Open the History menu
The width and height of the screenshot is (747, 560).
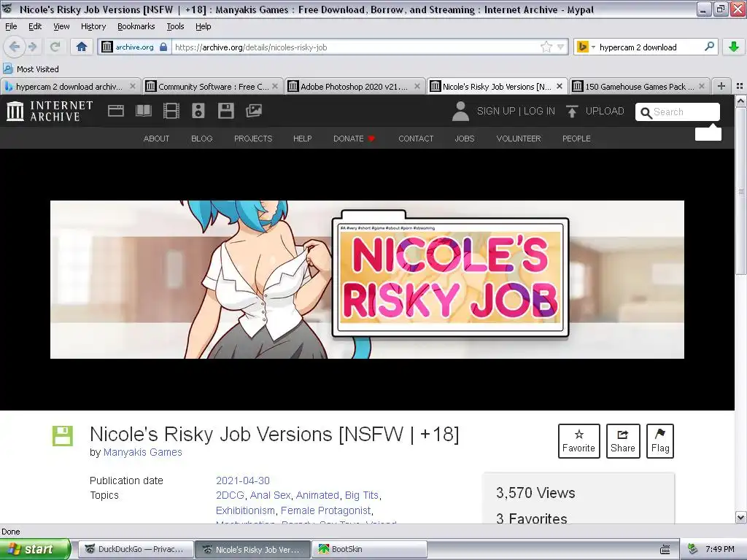tap(93, 27)
